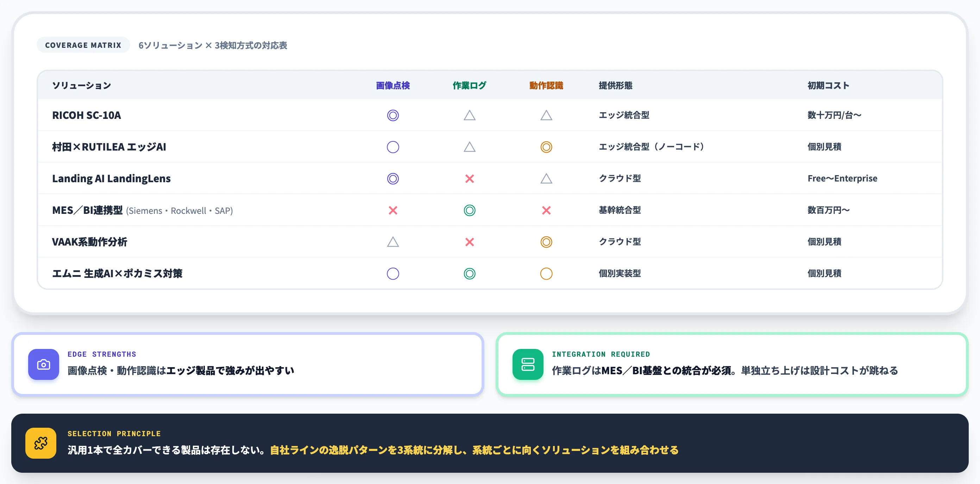This screenshot has width=980, height=484.
Task: Click the 動作認識 column header
Action: pos(546,85)
